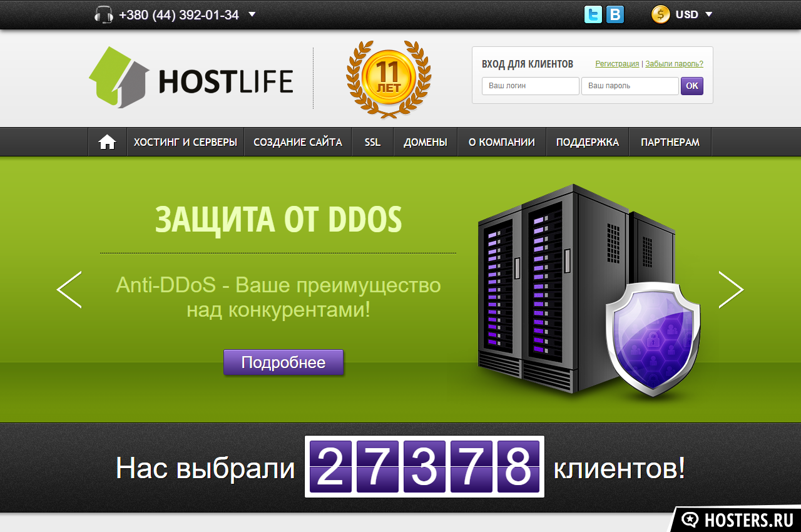Click the Подробнее button
This screenshot has width=801, height=532.
click(283, 362)
